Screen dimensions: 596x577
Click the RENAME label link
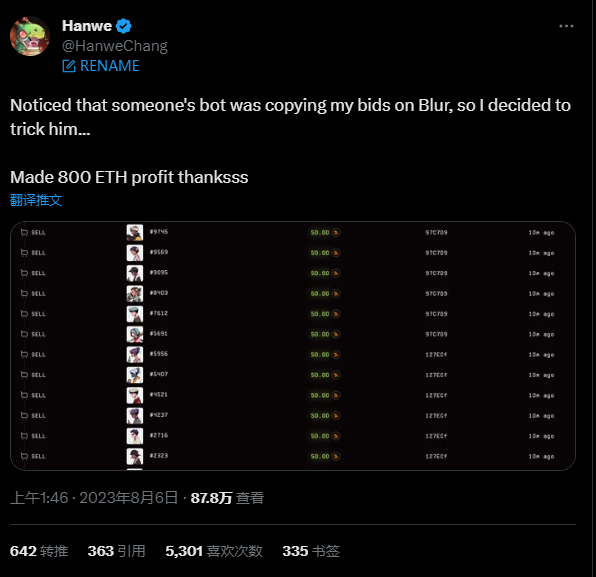coord(109,66)
